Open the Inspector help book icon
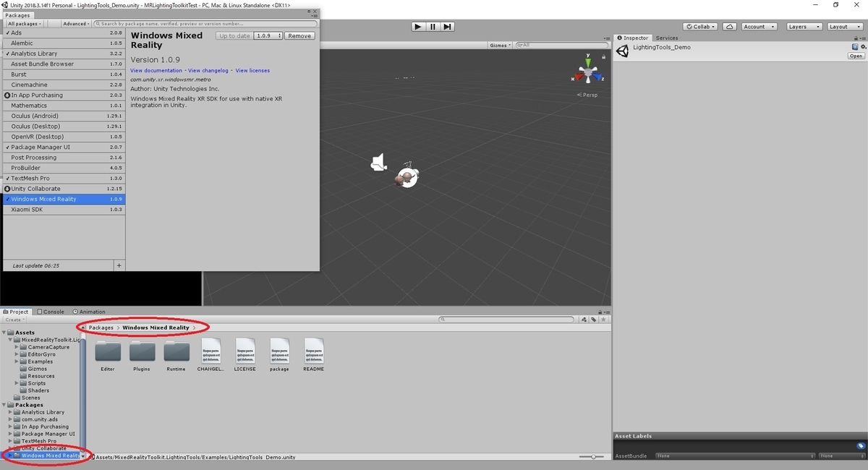Viewport: 868px width, 470px height. (x=854, y=47)
